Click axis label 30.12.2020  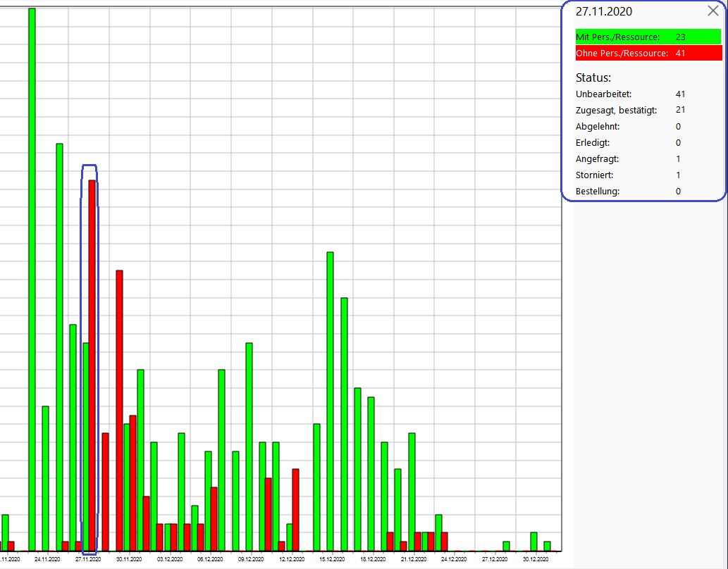(x=536, y=559)
